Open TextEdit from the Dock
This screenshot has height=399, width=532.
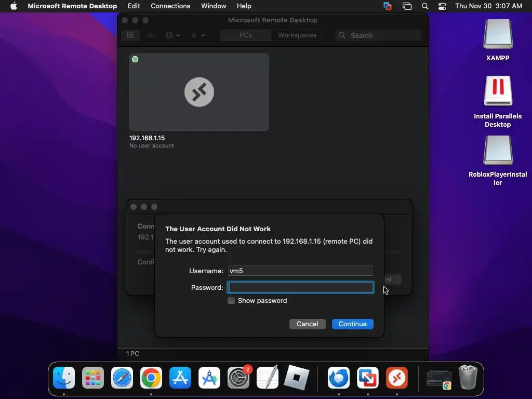tap(268, 377)
